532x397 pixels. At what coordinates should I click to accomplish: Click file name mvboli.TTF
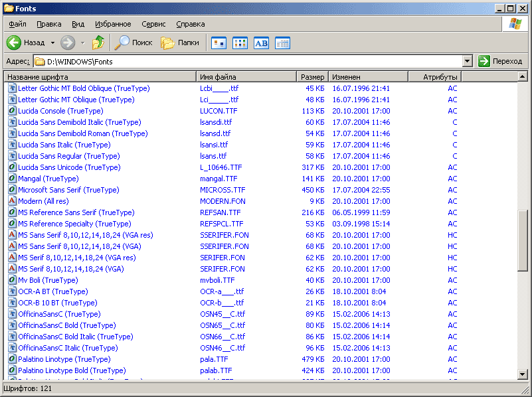pos(217,280)
